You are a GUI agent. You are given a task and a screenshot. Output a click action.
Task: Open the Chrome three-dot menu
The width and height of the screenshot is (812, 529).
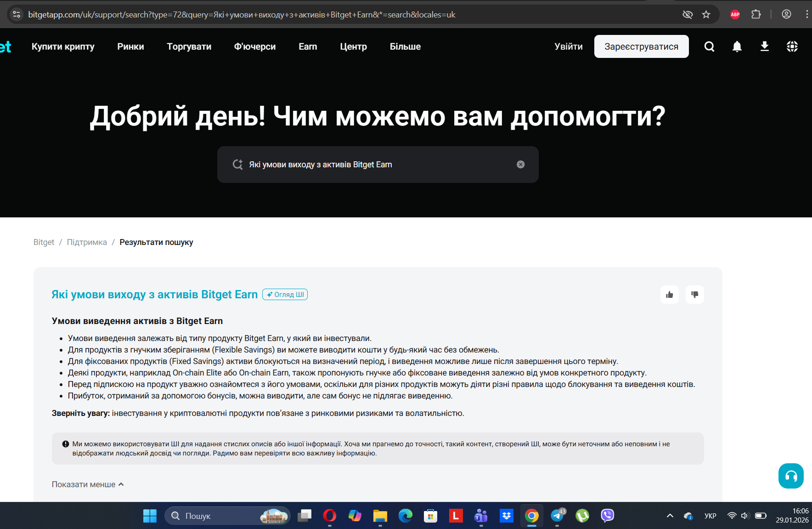click(806, 15)
